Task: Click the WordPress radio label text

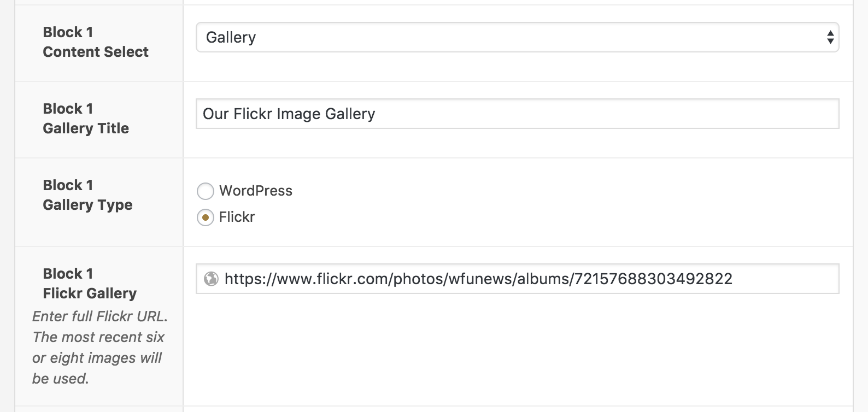Action: [x=256, y=191]
